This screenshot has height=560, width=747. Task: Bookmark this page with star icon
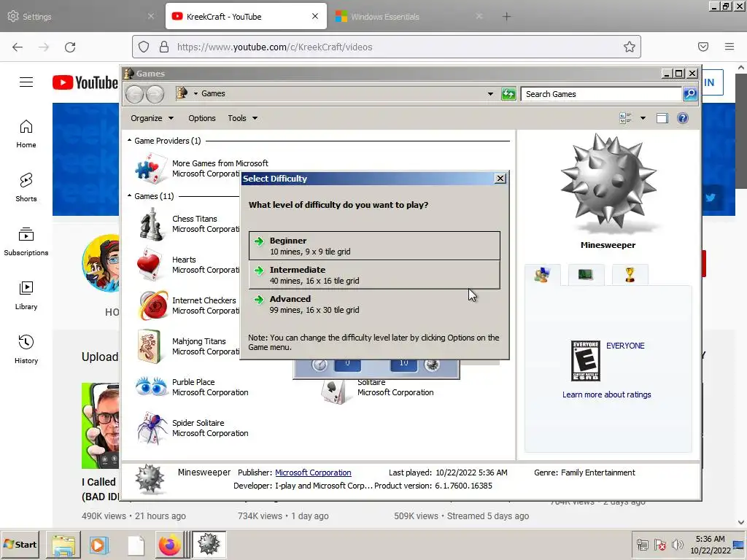pos(630,47)
